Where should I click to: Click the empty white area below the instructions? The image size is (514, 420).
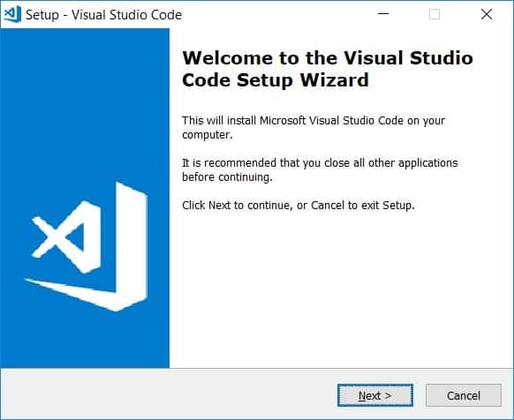point(341,289)
